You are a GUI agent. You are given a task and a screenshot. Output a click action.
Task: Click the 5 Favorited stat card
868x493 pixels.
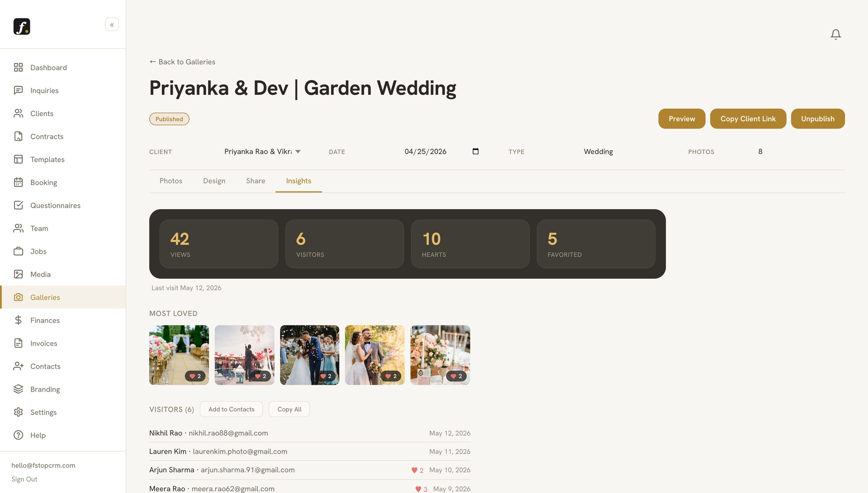(x=596, y=244)
